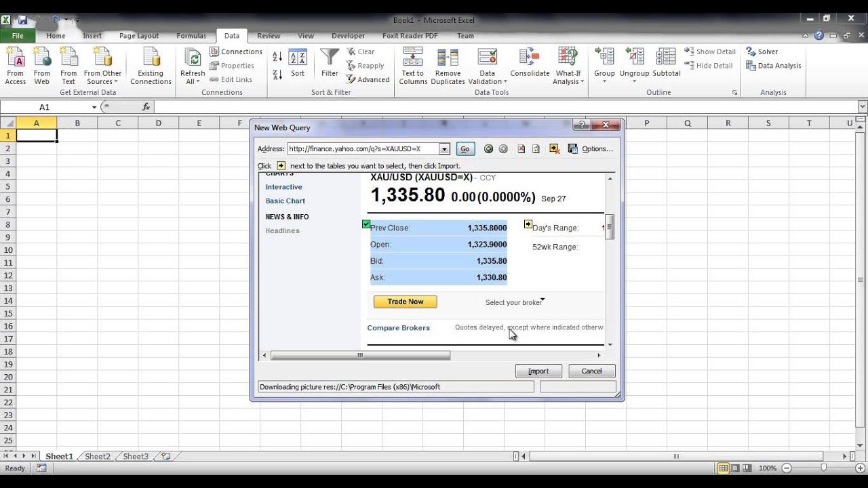
Task: Open the Basic Chart link
Action: pos(285,201)
